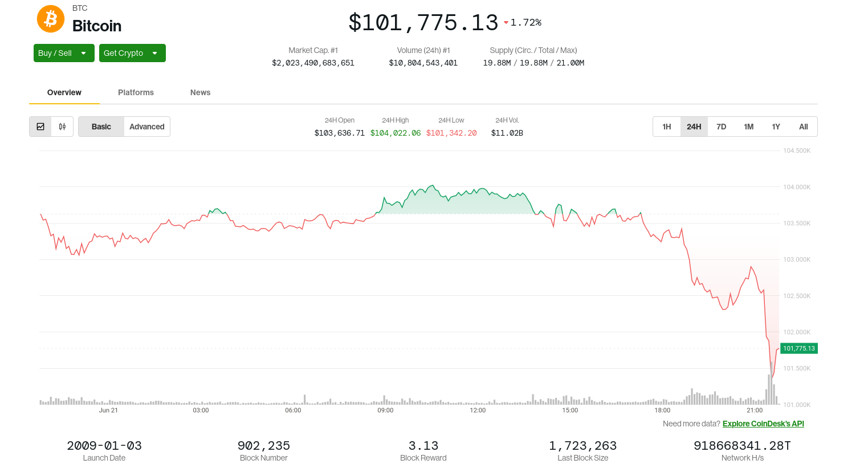Image resolution: width=868 pixels, height=472 pixels.
Task: Click the -1.72% price change indicator
Action: pyautogui.click(x=523, y=22)
